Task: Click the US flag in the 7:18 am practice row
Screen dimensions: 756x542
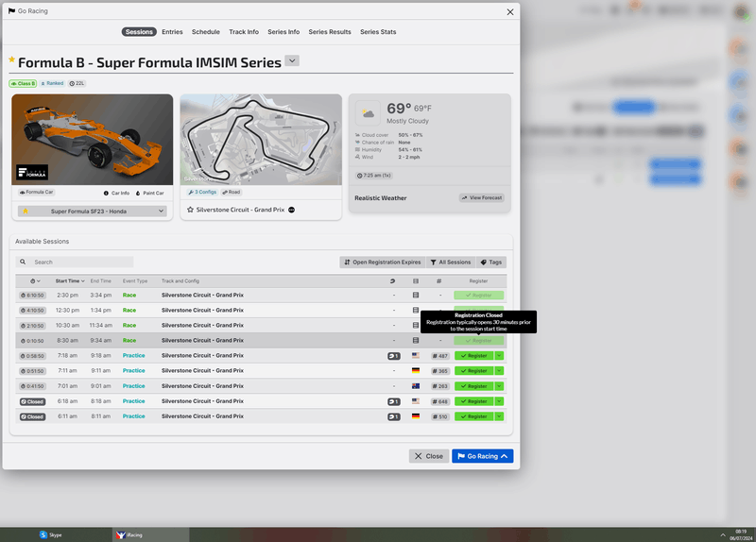Action: click(416, 356)
